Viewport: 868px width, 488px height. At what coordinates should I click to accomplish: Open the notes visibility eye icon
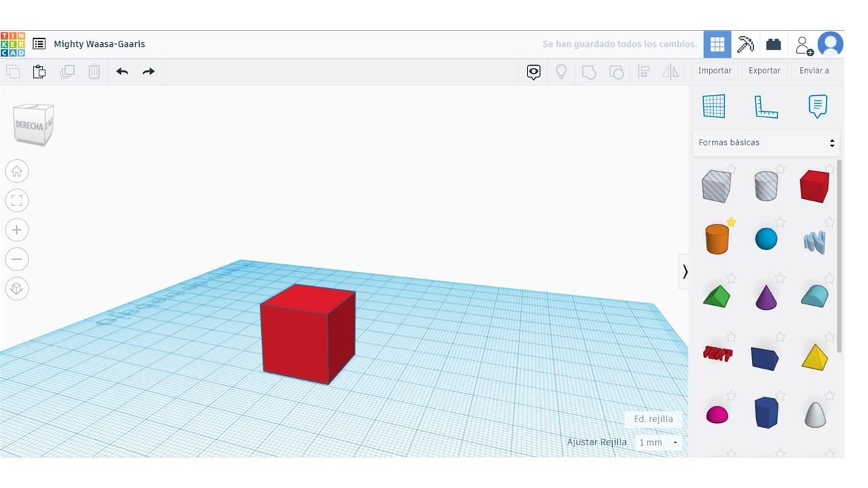(x=534, y=72)
